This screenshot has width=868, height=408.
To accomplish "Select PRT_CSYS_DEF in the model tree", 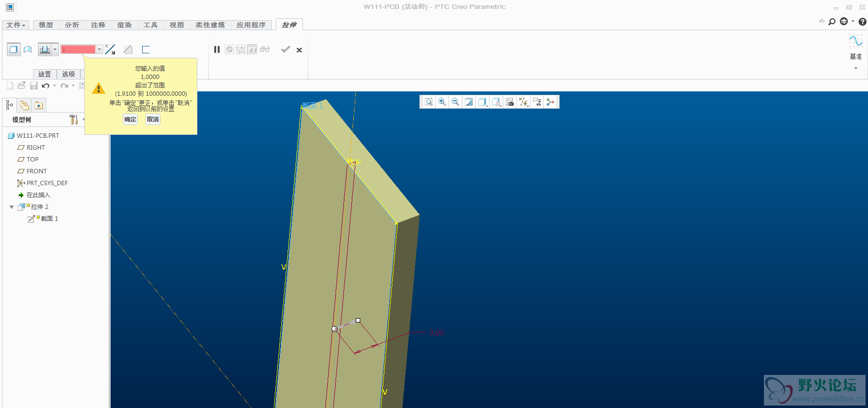I will tap(47, 183).
